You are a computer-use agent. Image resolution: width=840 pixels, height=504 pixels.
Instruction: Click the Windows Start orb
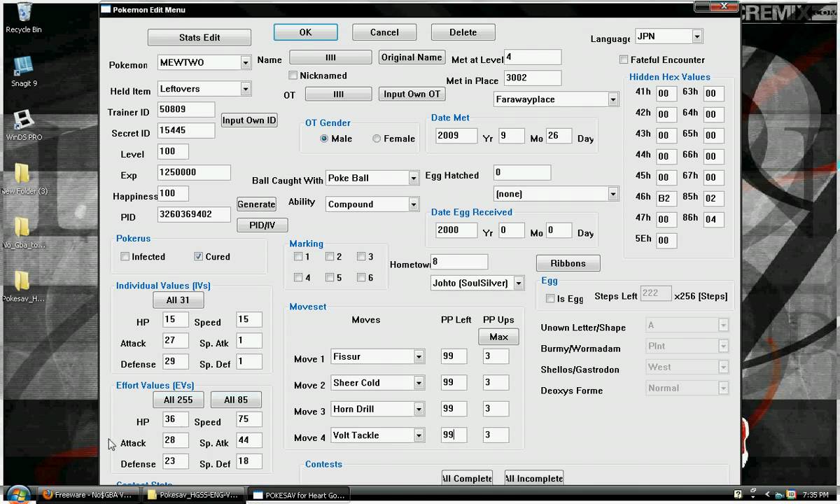(17, 494)
